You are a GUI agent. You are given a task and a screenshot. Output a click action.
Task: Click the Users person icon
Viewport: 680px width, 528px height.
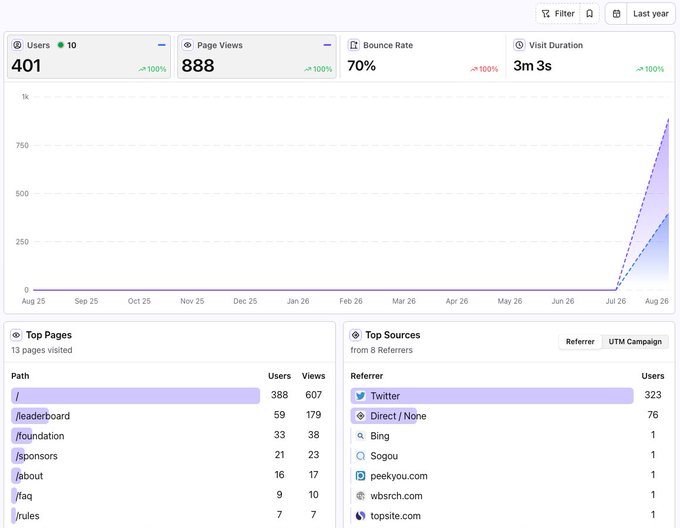click(x=17, y=45)
